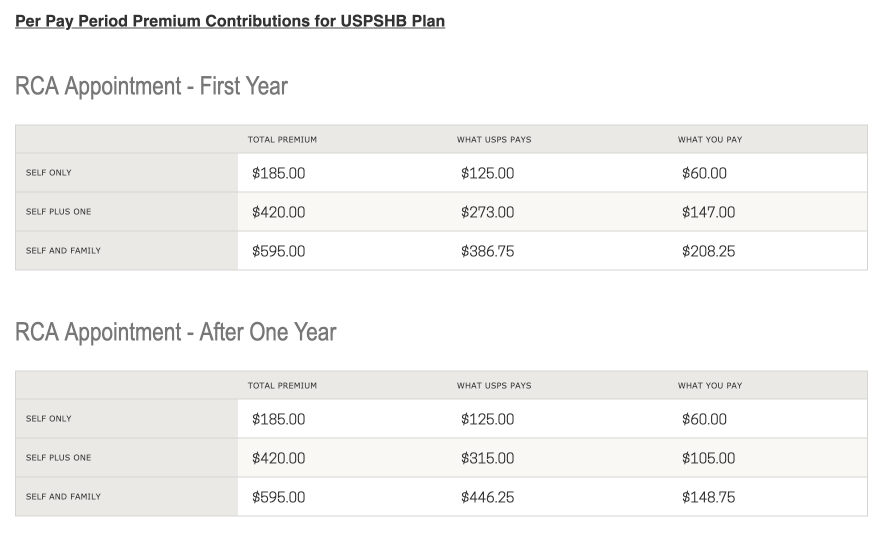The height and width of the screenshot is (535, 891).
Task: Click What You Pay header in first-year table
Action: 710,140
